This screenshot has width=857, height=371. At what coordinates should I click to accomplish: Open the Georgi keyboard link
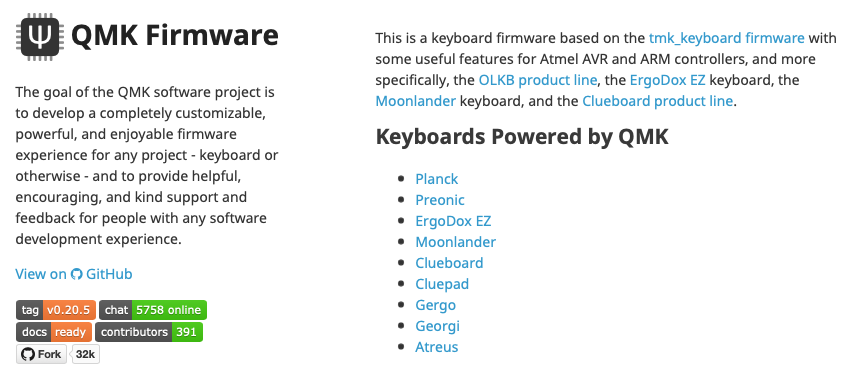[x=437, y=326]
